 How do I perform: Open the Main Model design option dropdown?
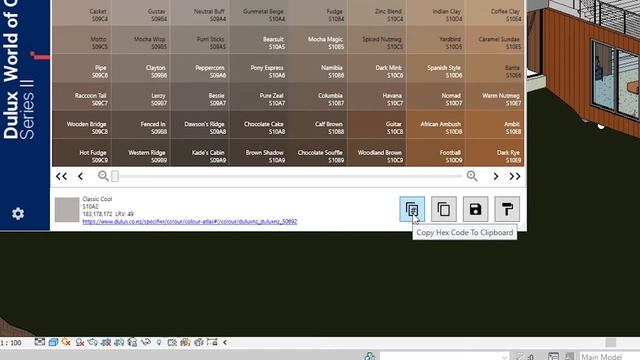[609, 356]
